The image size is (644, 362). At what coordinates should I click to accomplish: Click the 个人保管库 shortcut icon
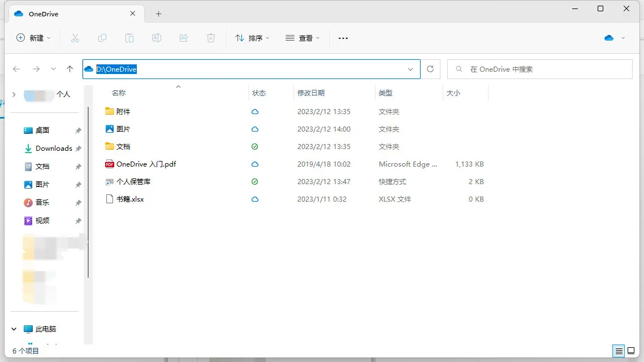(x=109, y=181)
